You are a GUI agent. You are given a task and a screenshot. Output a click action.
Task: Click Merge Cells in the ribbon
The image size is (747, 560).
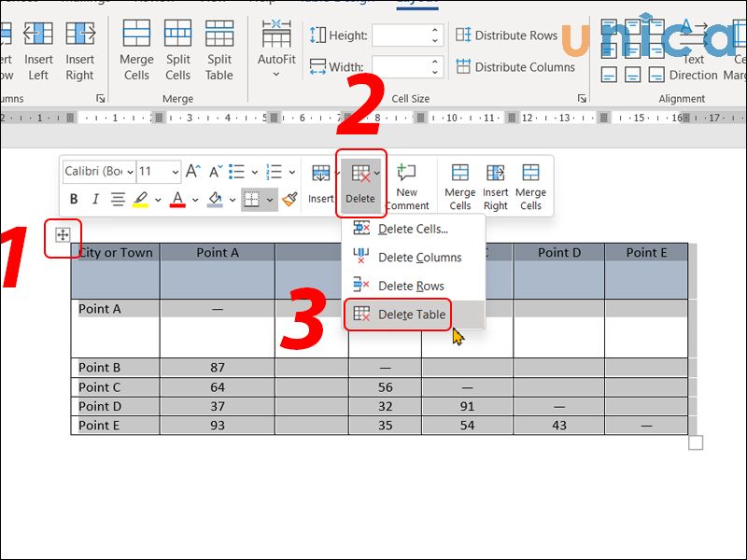[136, 50]
